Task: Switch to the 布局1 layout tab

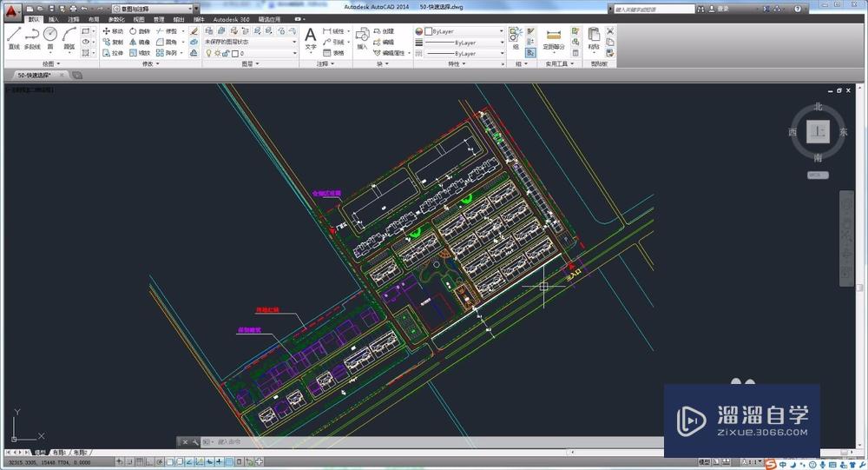Action: [x=59, y=453]
